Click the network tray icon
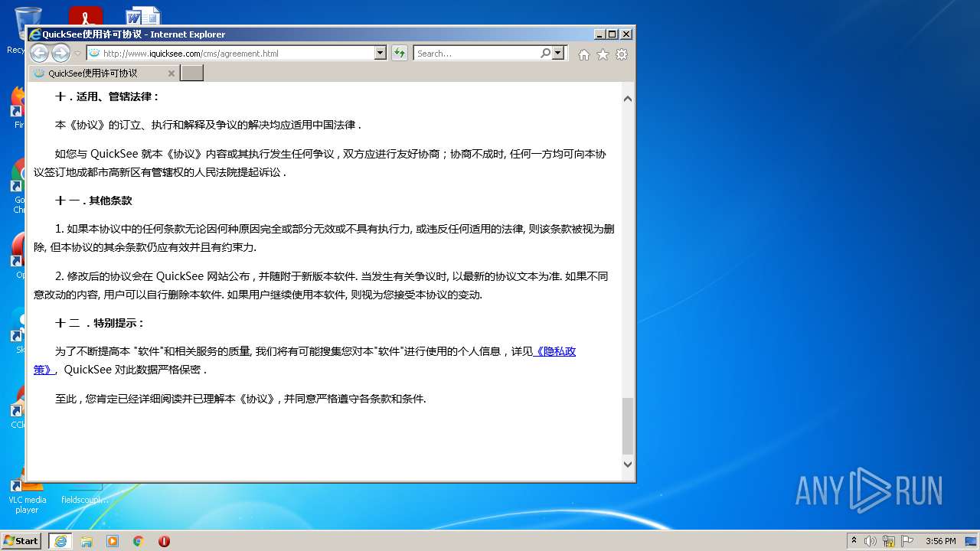The image size is (980, 551). click(889, 541)
